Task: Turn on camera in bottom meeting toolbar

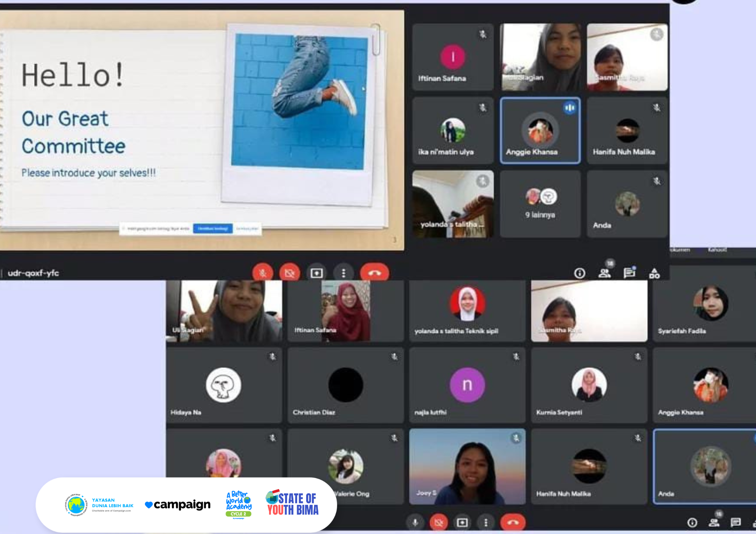Action: [x=438, y=522]
